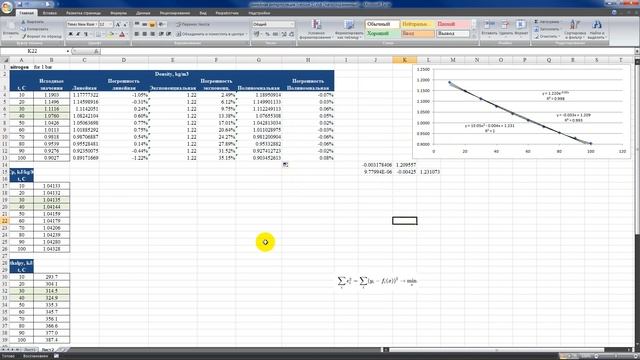The width and height of the screenshot is (640, 360).
Task: Toggle italic formatting
Action: [78, 34]
